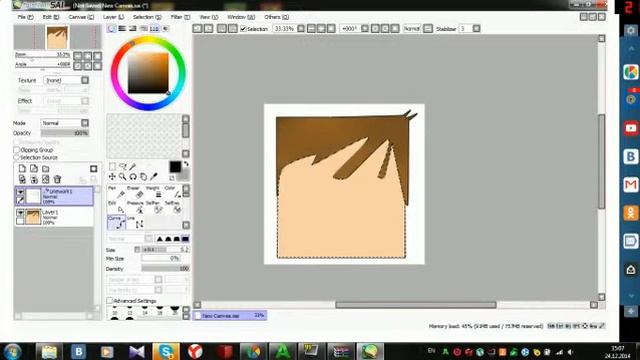
Task: Select the Zoom magnifier tool
Action: [122, 177]
